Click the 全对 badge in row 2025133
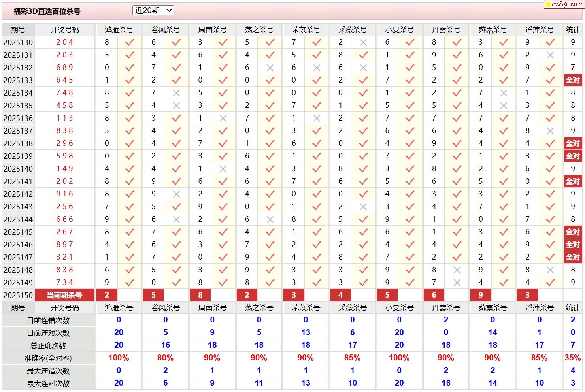This screenshot has width=585, height=392. 572,80
